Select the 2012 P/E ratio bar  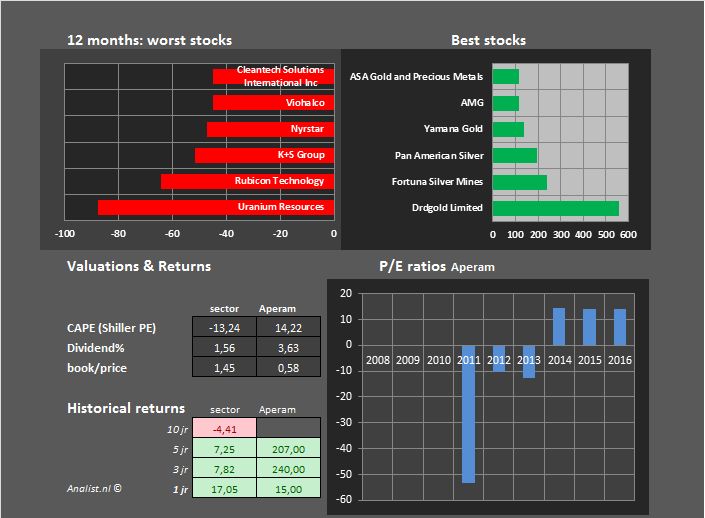[499, 358]
